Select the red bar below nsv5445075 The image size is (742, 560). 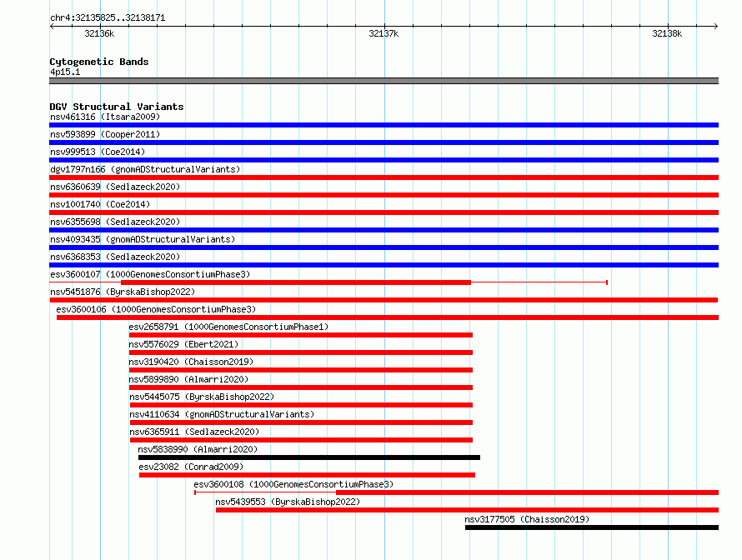click(302, 405)
